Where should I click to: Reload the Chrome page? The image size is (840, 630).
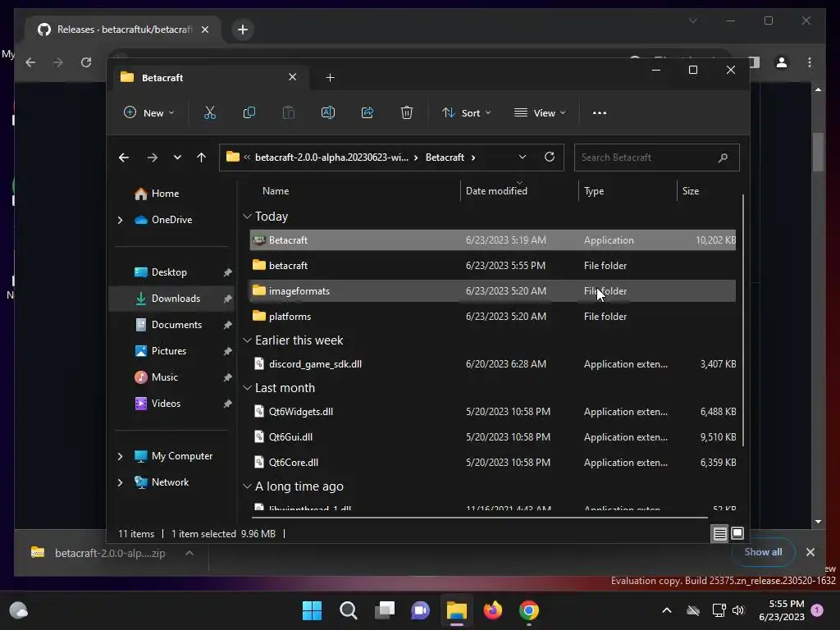tap(86, 62)
